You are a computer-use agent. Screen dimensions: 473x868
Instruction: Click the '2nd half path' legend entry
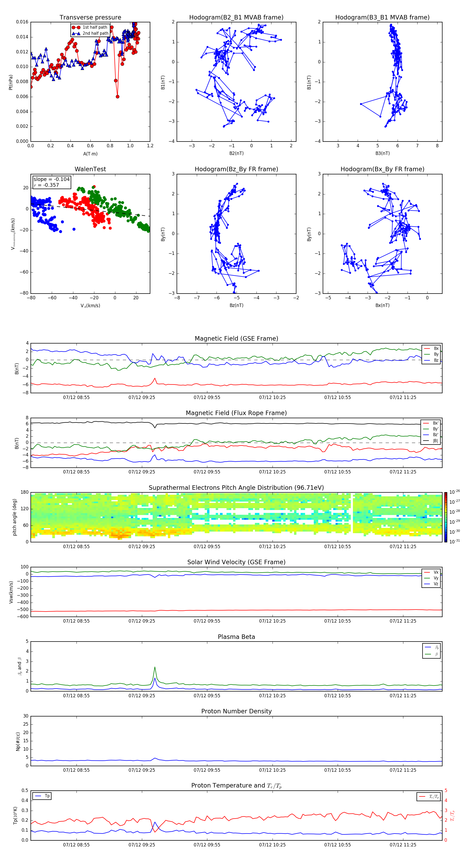(90, 33)
